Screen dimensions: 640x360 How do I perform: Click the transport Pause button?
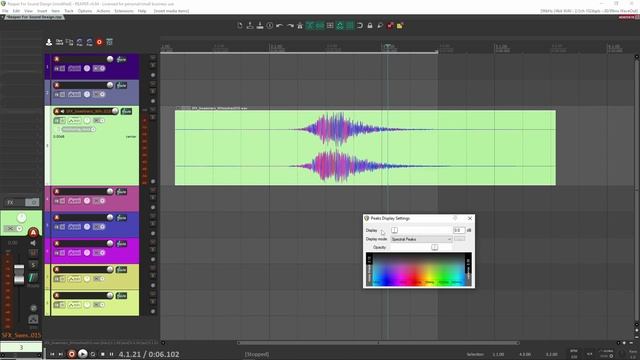point(111,354)
